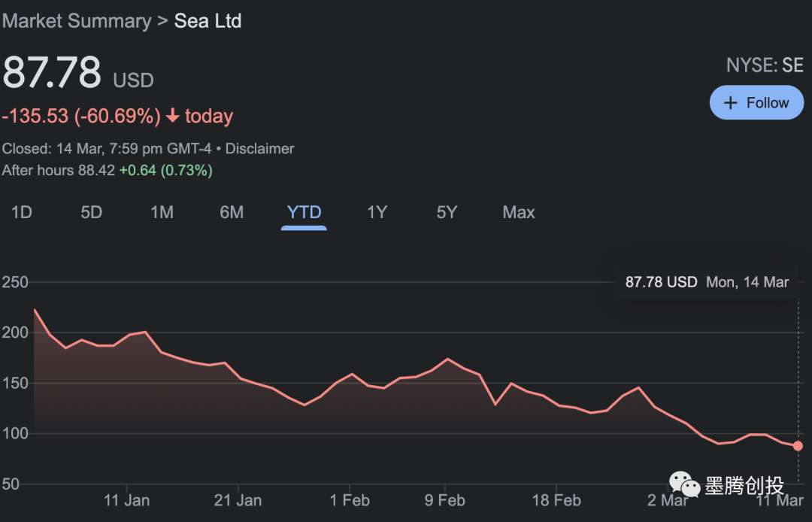Click the 11 Jan axis label
Screen dimensions: 812x522
pyautogui.click(x=126, y=500)
